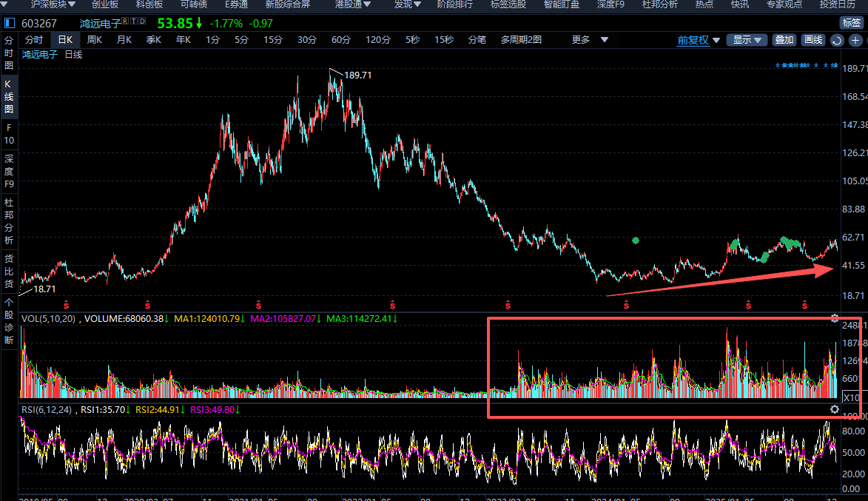This screenshot has height=501, width=868.
Task: Expand the 显示 dropdown
Action: tap(747, 40)
